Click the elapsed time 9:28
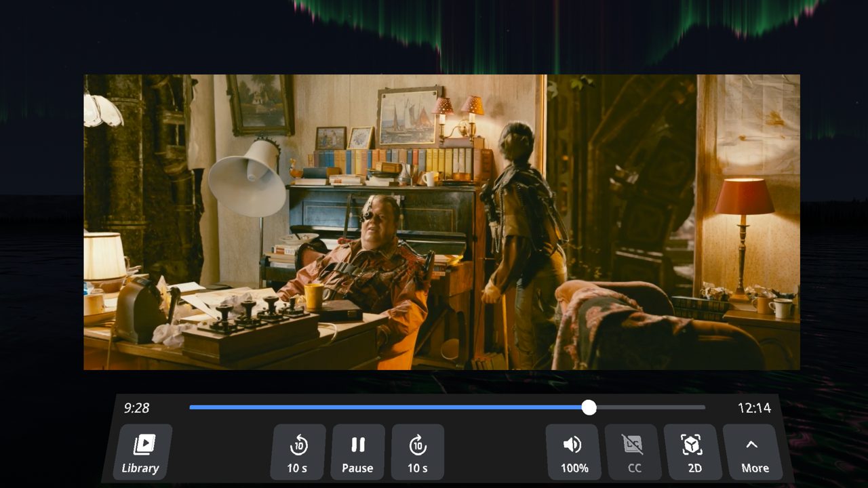The image size is (868, 488). pos(136,408)
